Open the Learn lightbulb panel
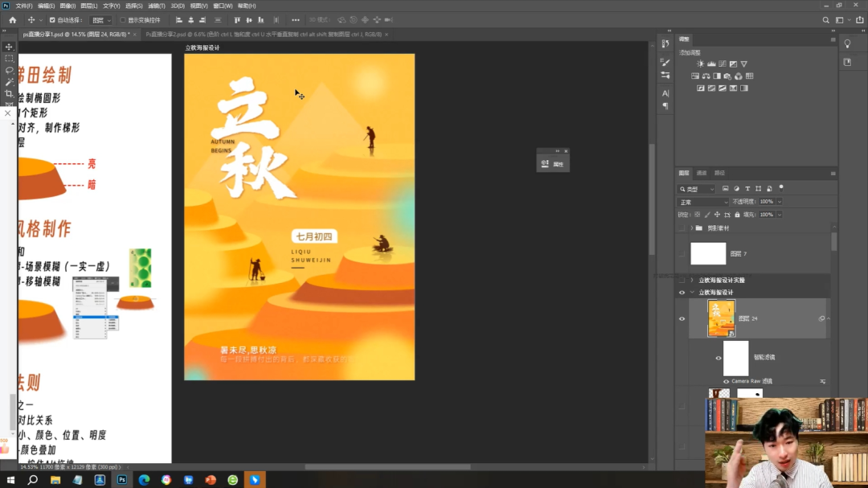Screen dimensions: 868x488 (848, 43)
